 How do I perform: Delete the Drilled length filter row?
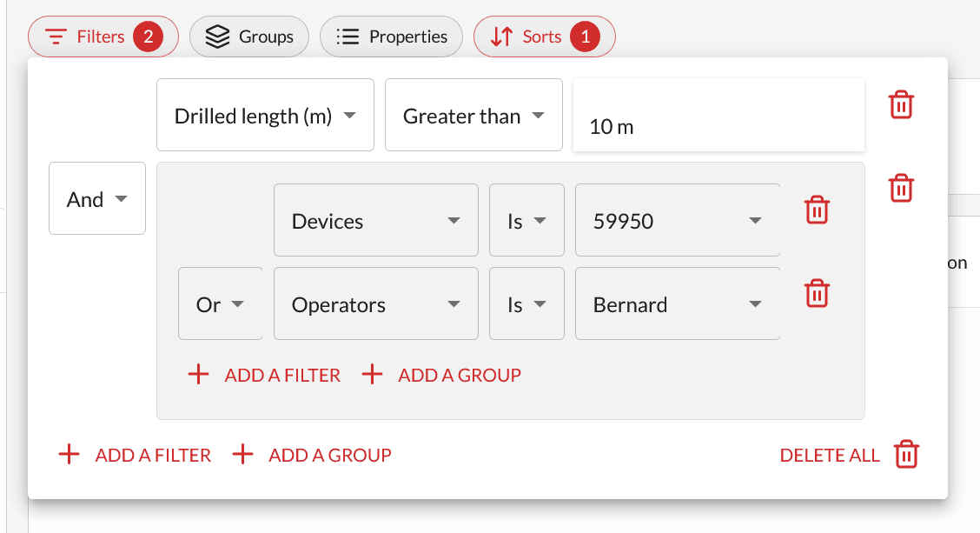coord(901,105)
